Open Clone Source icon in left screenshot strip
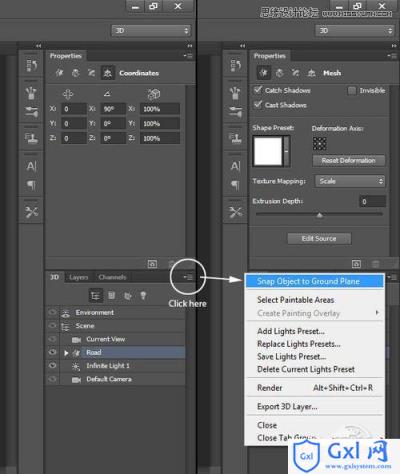Viewport: 400px width, 474px height. click(x=31, y=137)
